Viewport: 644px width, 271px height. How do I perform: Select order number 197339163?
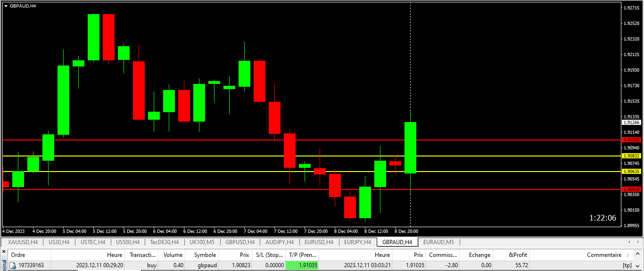coord(31,265)
